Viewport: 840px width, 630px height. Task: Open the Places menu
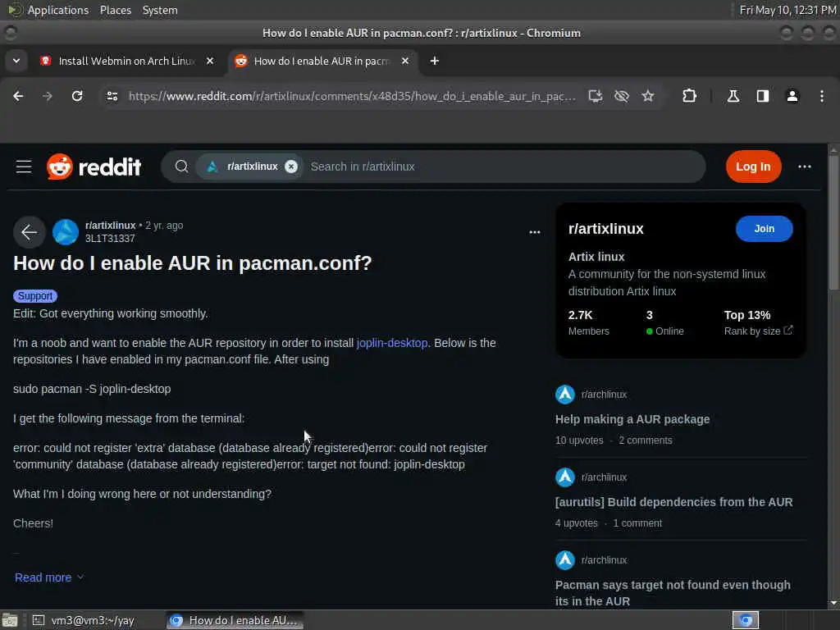pos(116,10)
